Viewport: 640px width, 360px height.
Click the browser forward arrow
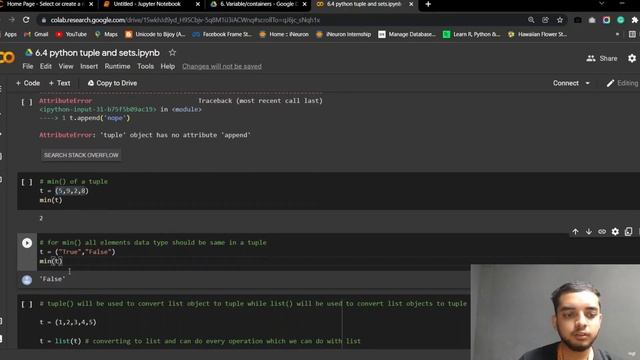11,20
